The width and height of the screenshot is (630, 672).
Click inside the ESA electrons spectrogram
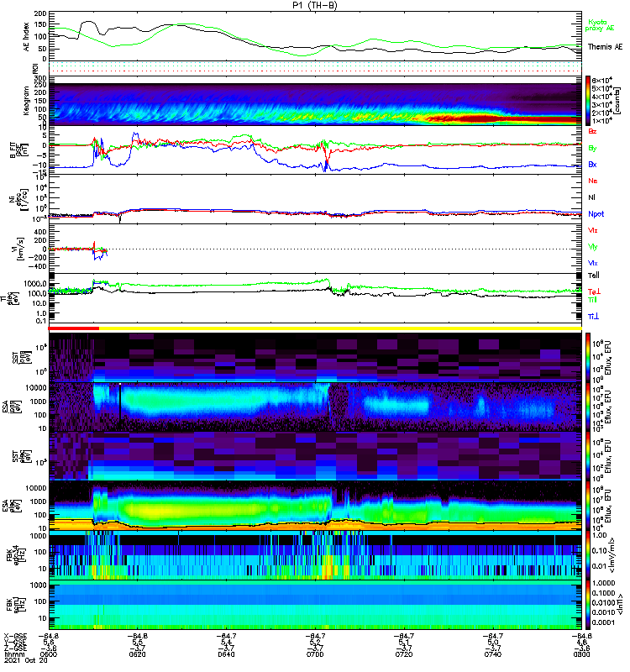(315, 506)
